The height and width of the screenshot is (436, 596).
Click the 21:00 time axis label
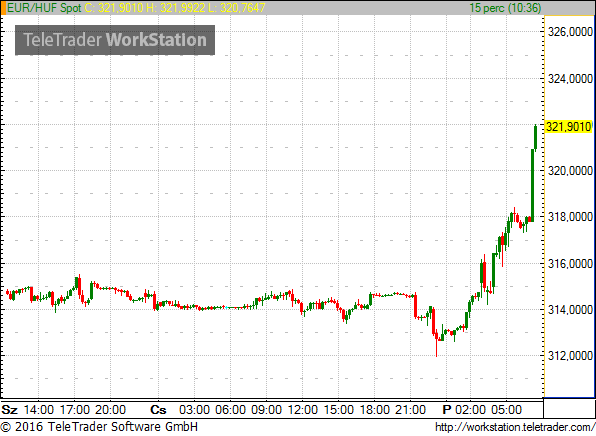[411, 410]
